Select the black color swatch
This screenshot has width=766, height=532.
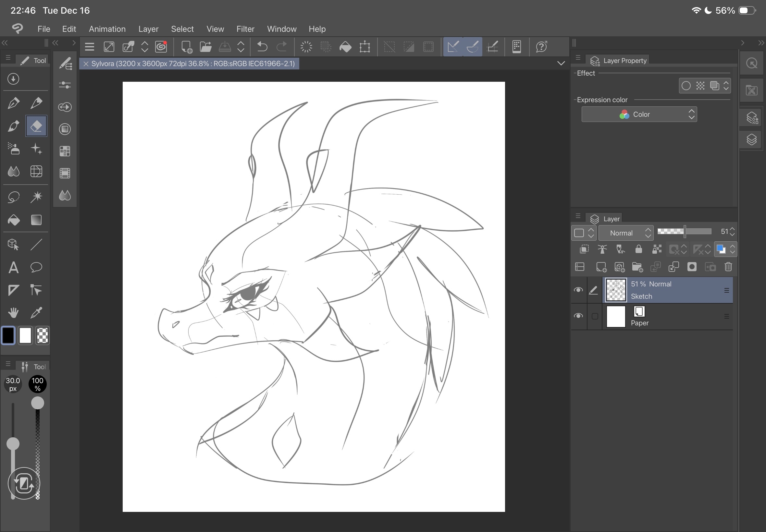[x=8, y=335]
